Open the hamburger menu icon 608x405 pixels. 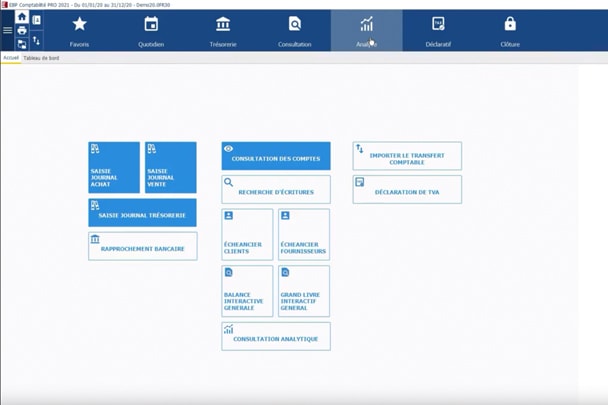[7, 31]
